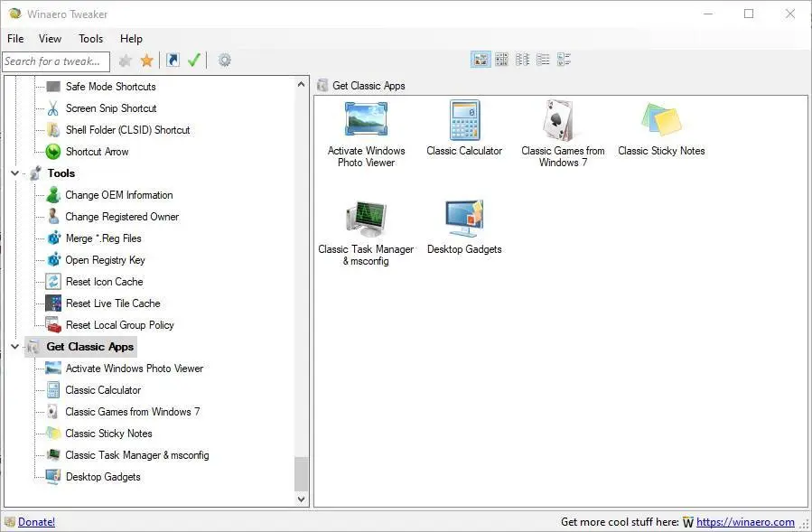The image size is (812, 532).
Task: Click the Reset Icon Cache refresh icon
Action: [53, 282]
